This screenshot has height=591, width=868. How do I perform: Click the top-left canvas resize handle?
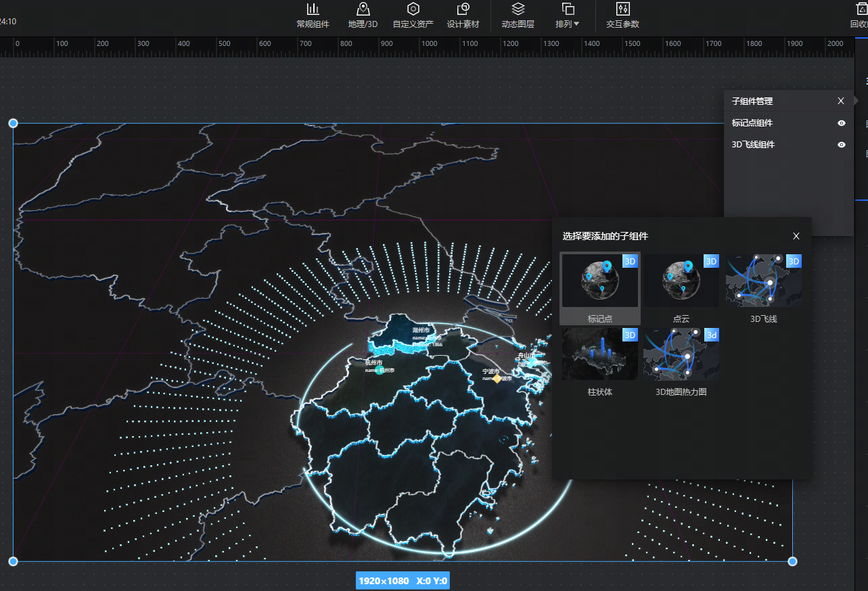pos(13,123)
